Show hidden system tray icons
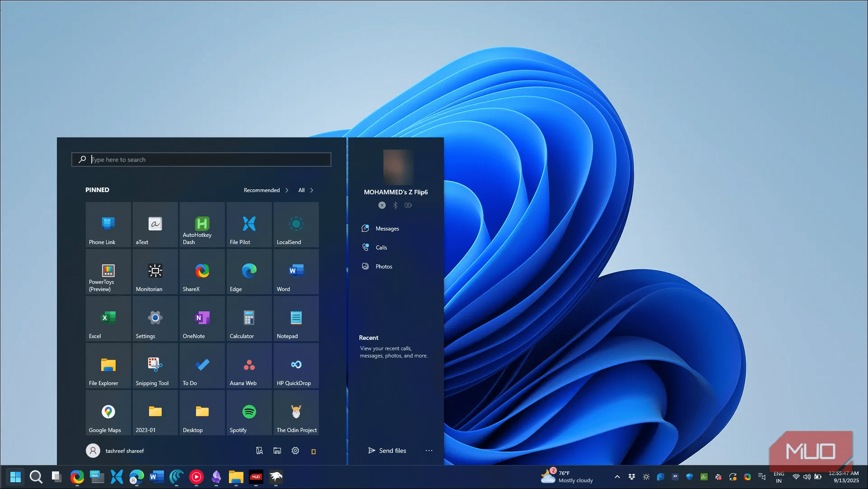Viewport: 868px width, 489px height. click(x=617, y=477)
